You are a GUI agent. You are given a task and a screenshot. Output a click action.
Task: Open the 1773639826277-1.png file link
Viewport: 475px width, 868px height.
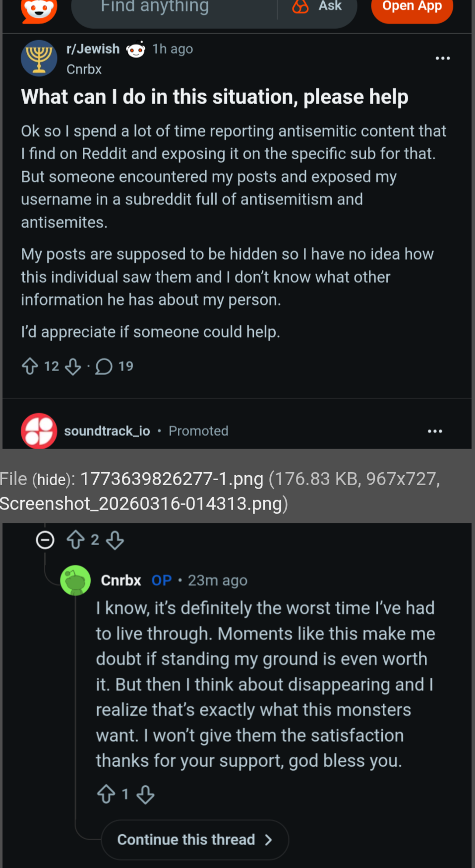pyautogui.click(x=172, y=479)
